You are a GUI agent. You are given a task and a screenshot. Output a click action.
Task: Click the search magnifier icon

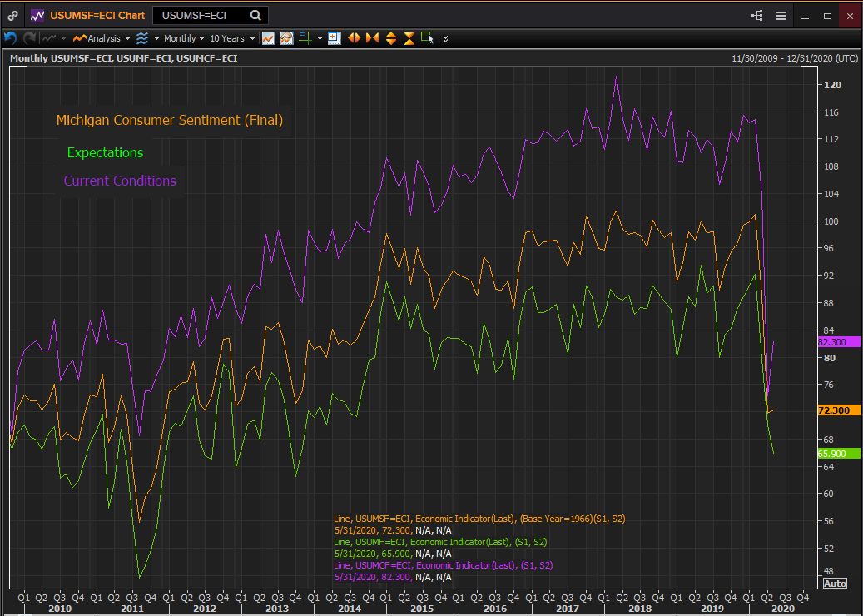255,15
